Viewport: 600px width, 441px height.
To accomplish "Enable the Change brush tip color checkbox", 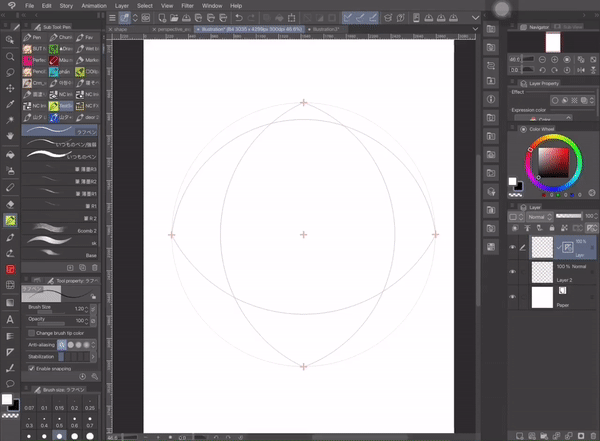I will (x=29, y=332).
